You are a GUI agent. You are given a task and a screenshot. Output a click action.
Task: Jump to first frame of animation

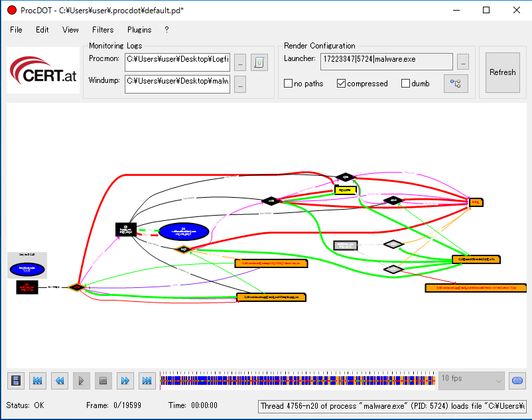38,381
